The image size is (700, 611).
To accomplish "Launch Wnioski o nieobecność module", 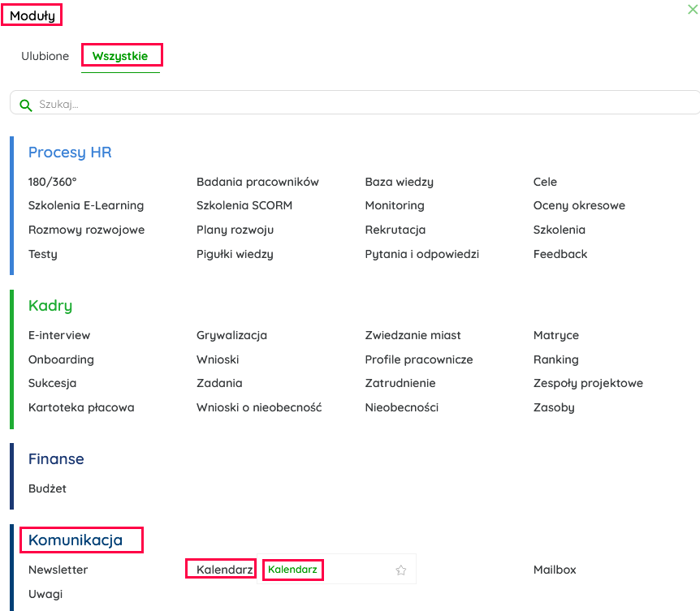I will pyautogui.click(x=259, y=407).
